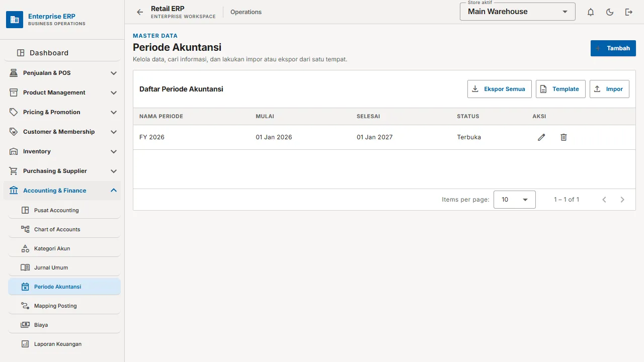Open Kategori Akun page
The width and height of the screenshot is (644, 362).
coord(64,248)
